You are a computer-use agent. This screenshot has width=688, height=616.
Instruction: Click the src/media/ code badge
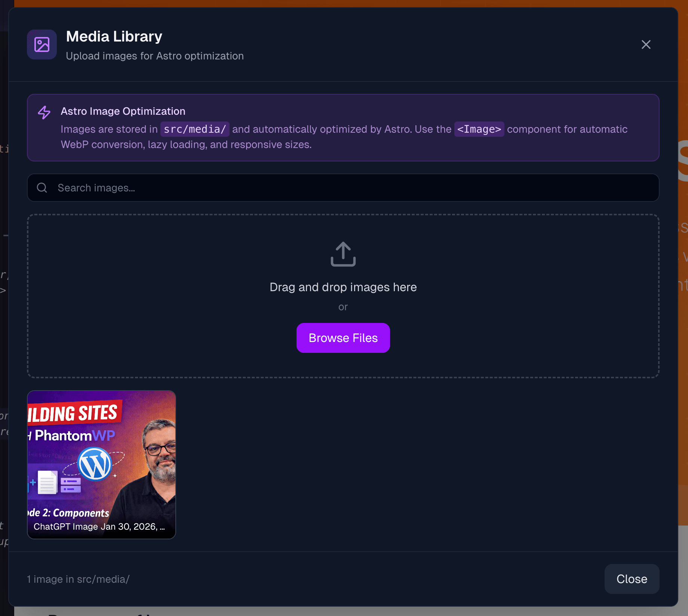pos(194,129)
